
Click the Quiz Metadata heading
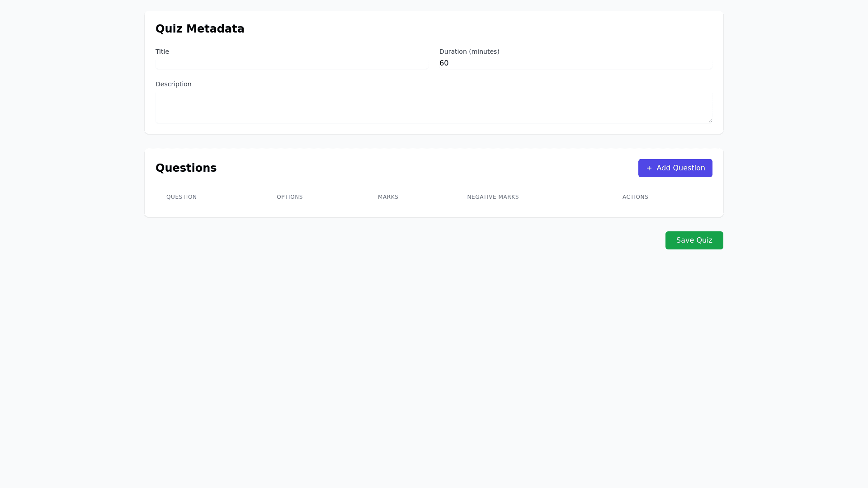click(x=200, y=29)
